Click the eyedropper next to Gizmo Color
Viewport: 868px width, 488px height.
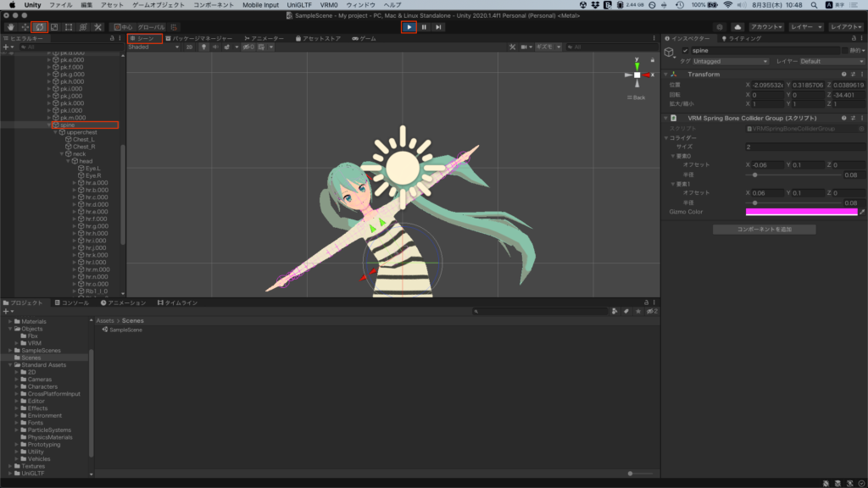pyautogui.click(x=862, y=212)
